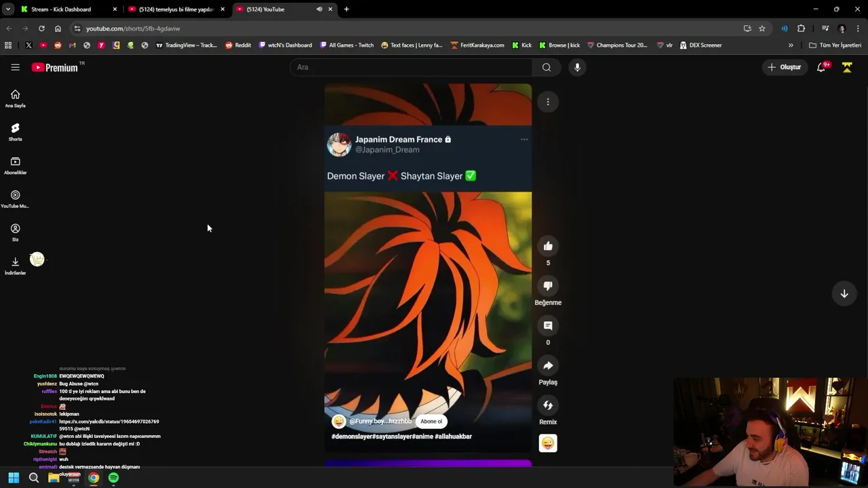Open the Chrome three-dot menu
The image size is (868, 488).
(x=858, y=28)
